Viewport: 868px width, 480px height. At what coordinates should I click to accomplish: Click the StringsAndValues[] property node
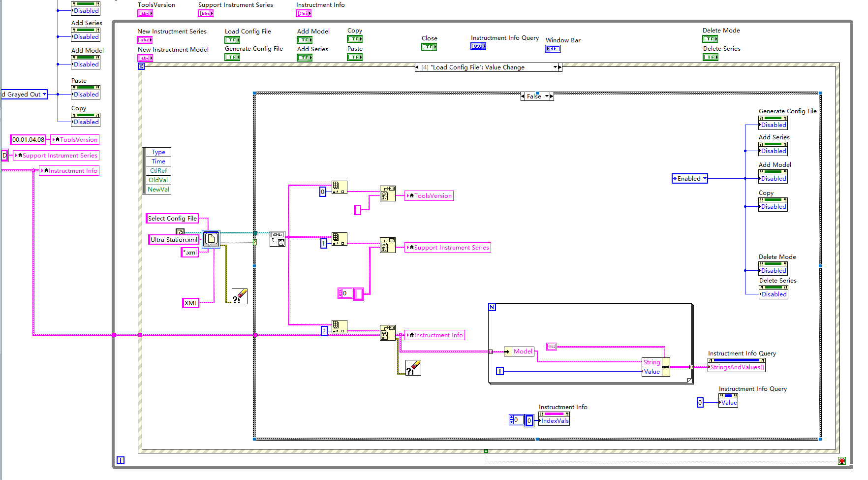[x=737, y=367]
